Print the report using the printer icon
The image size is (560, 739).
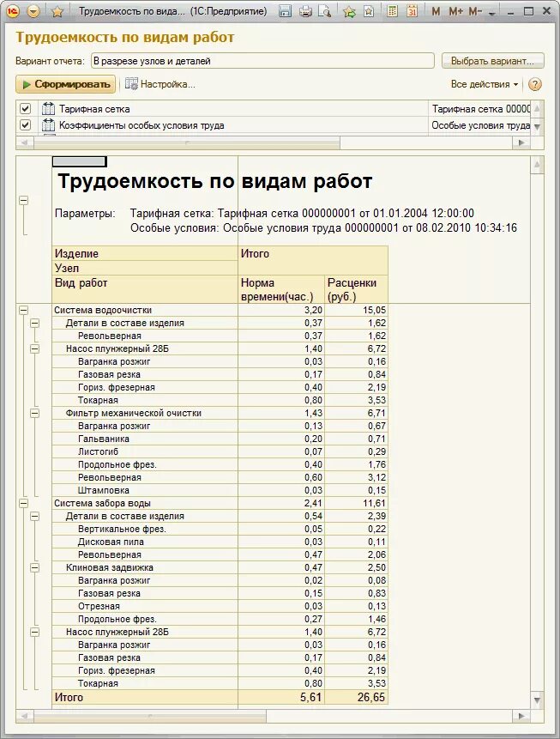[x=305, y=11]
